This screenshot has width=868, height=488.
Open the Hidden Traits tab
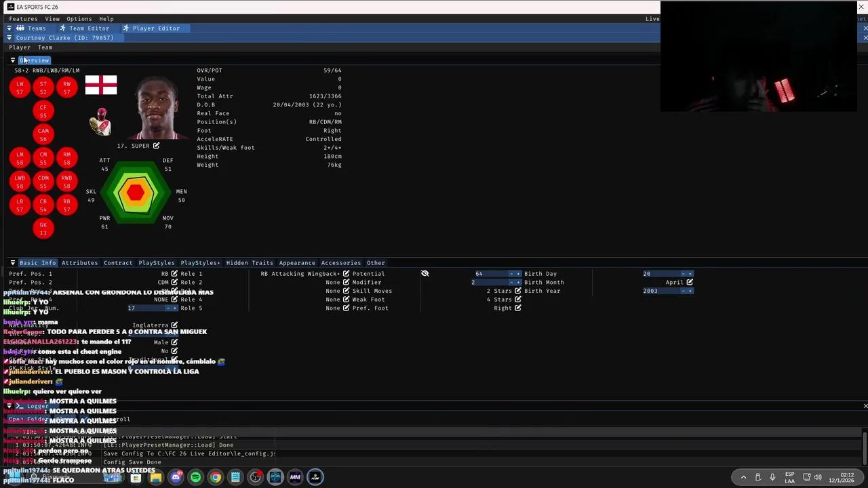point(250,263)
